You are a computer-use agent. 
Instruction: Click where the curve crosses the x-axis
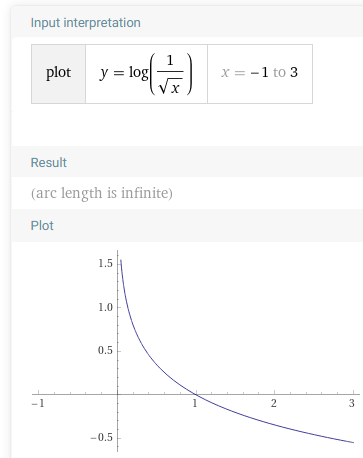[196, 395]
